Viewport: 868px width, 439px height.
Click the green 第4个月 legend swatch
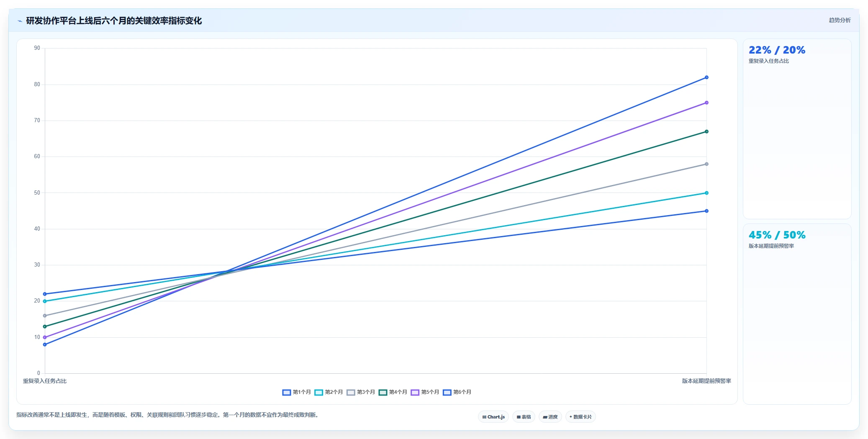(x=383, y=392)
